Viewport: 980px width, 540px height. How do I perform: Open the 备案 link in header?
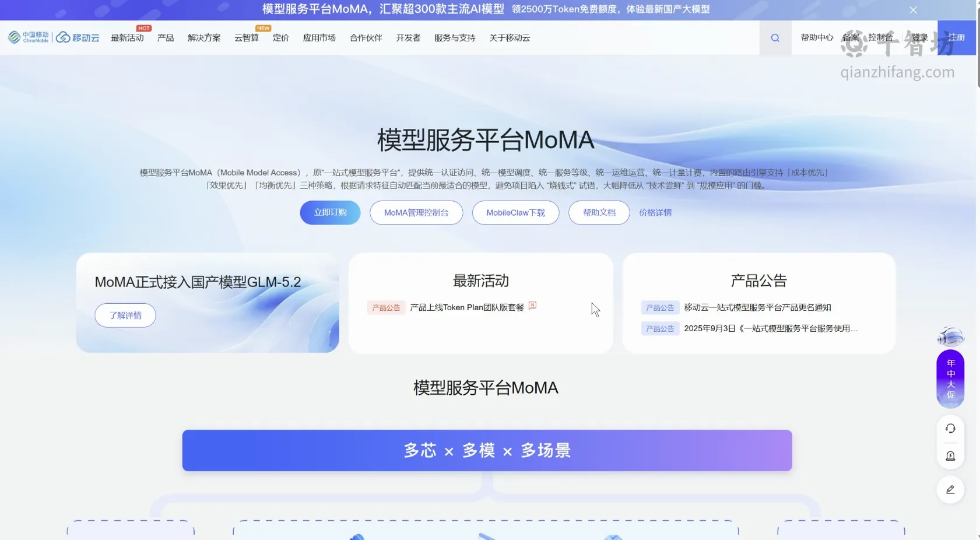click(x=851, y=37)
